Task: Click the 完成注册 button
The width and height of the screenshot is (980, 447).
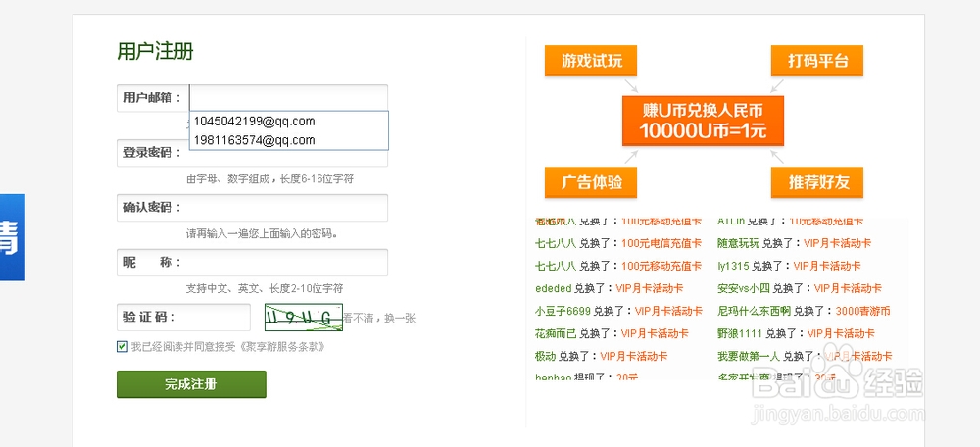Action: [x=191, y=384]
